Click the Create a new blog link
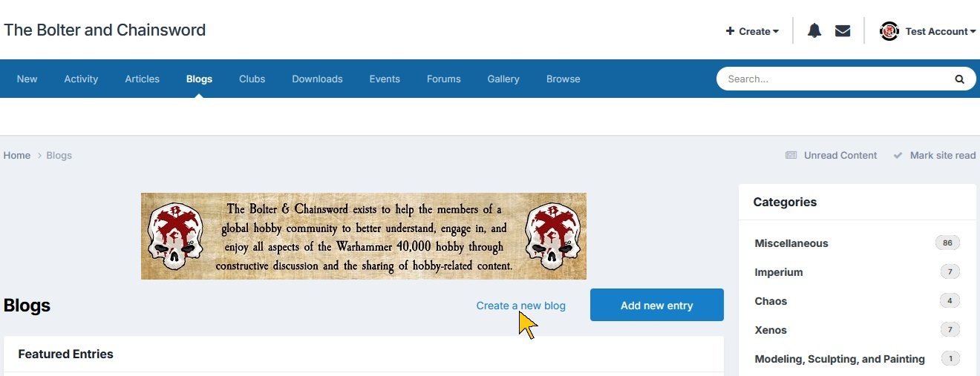 (521, 306)
